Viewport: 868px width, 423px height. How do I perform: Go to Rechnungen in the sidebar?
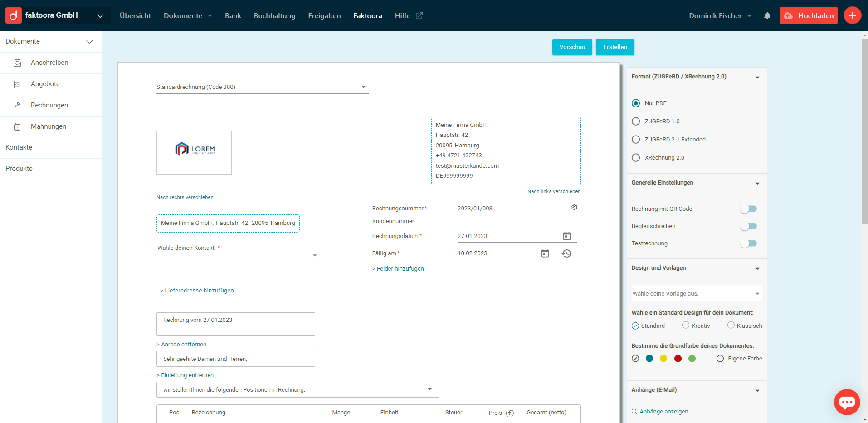coord(49,105)
